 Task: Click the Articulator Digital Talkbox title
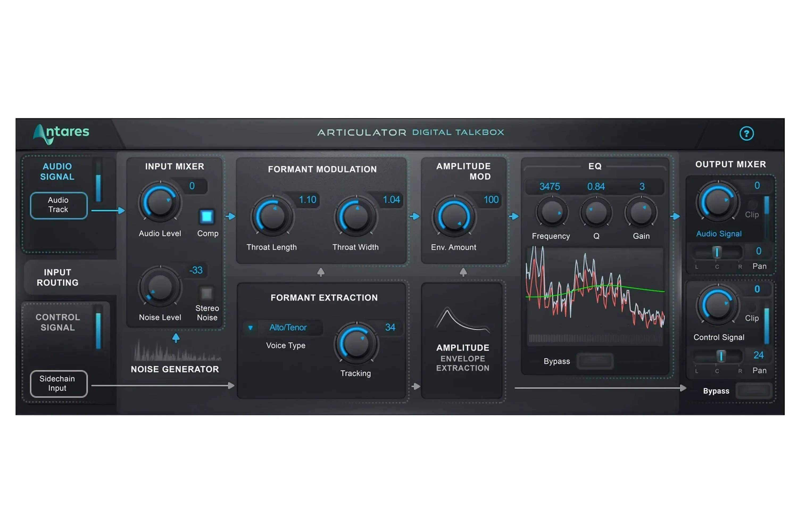pos(410,132)
